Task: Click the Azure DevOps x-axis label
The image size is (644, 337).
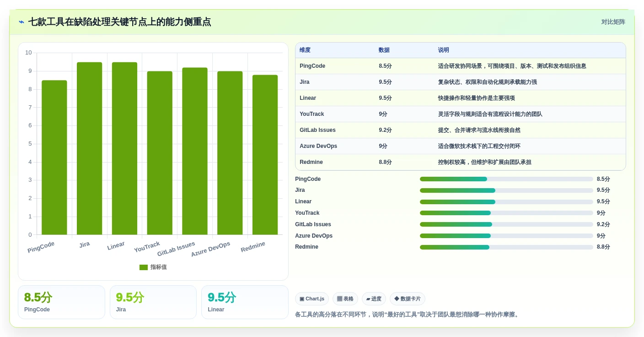Action: click(x=210, y=249)
